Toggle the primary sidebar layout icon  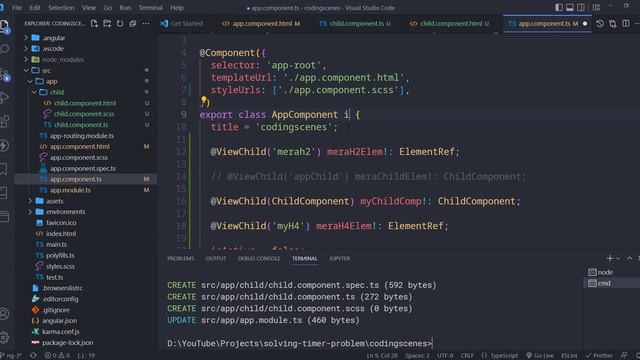tap(559, 7)
